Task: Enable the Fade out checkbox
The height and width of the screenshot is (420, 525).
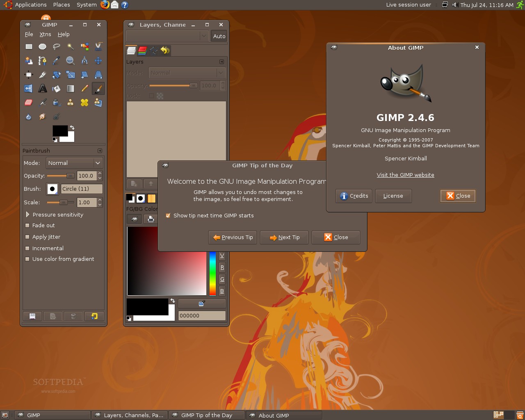Action: point(27,225)
